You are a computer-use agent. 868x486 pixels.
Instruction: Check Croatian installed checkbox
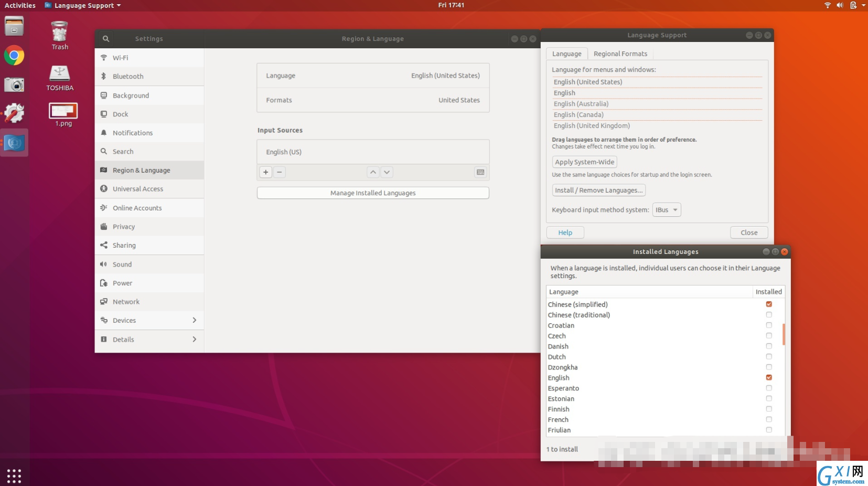pyautogui.click(x=769, y=325)
